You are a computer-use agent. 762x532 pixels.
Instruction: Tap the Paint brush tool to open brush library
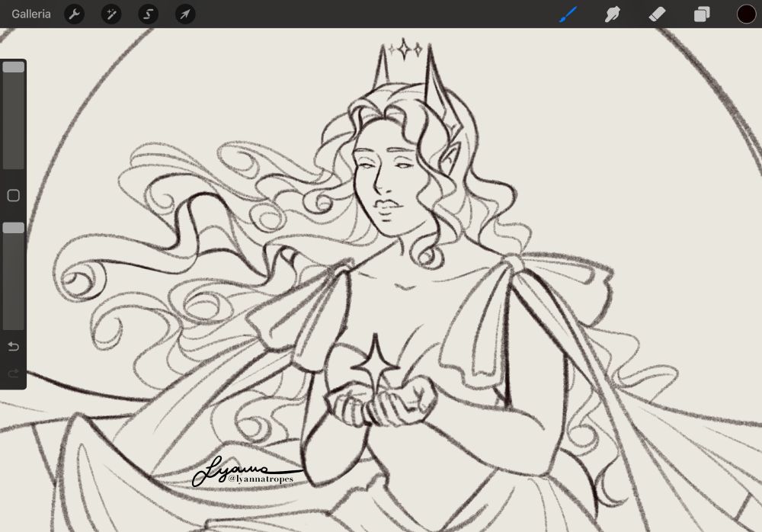568,14
